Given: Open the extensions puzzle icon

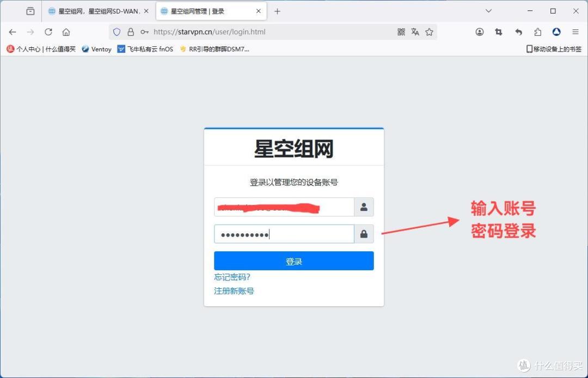Looking at the screenshot, I should (538, 32).
